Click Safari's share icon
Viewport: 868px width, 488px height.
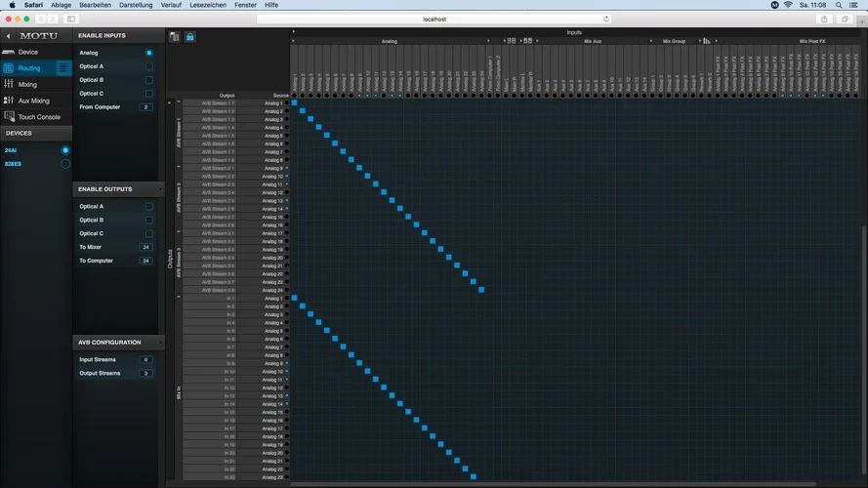click(x=824, y=19)
